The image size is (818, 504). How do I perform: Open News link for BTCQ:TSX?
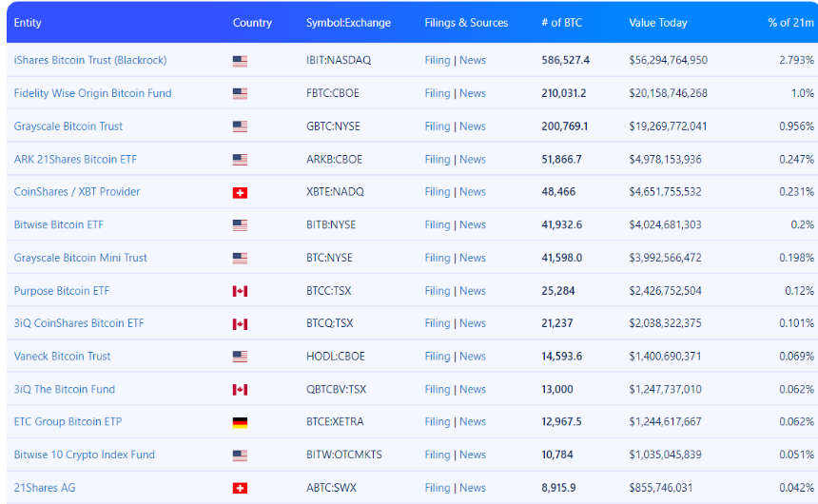click(x=473, y=323)
